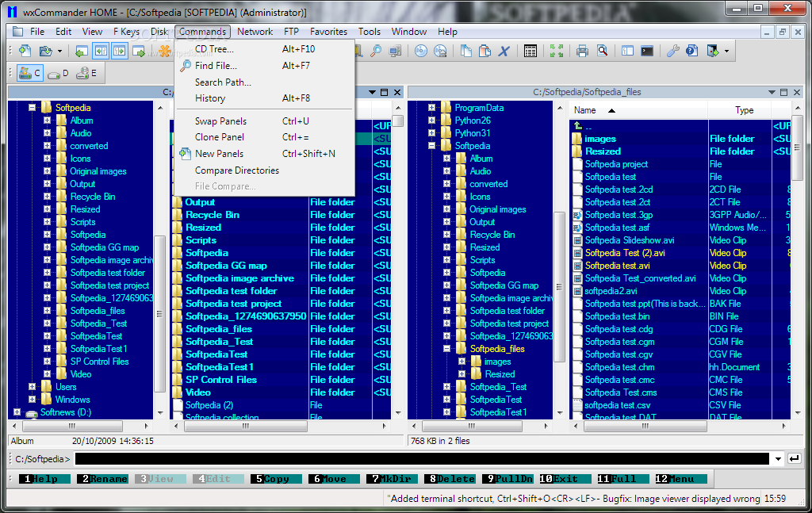The image size is (812, 513).
Task: Open the File menu
Action: (x=37, y=32)
